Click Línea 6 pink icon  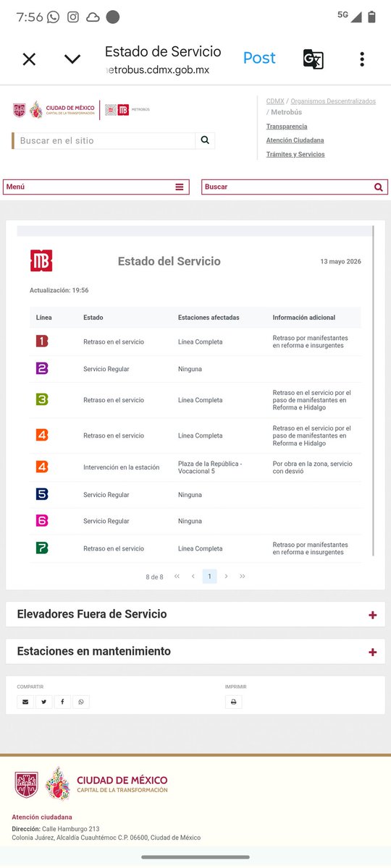coord(42,521)
